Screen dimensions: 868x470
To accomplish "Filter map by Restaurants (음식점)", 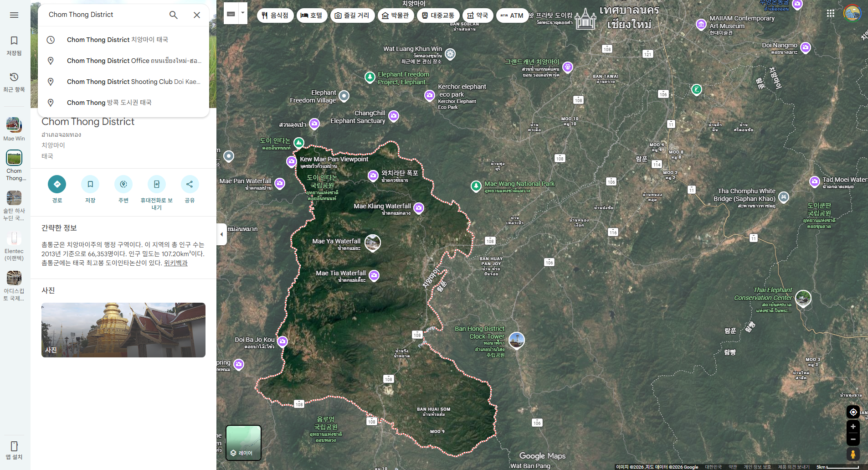I will pos(275,15).
